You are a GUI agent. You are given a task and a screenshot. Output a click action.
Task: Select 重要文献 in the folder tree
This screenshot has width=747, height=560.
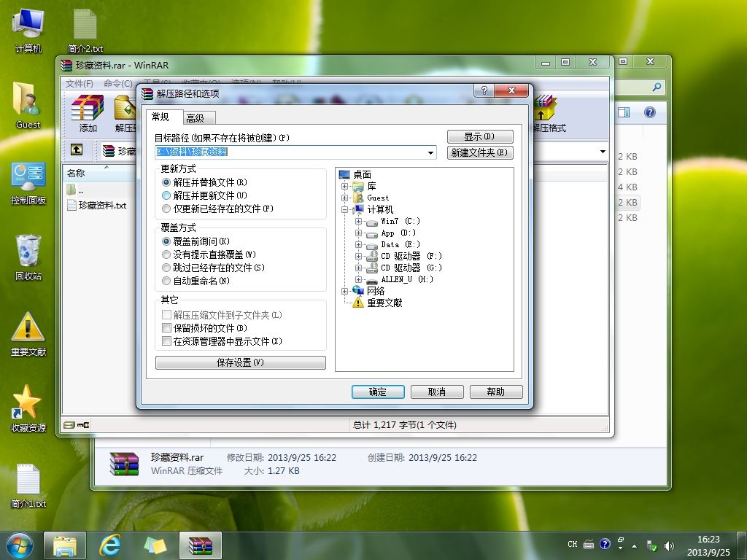pos(384,303)
